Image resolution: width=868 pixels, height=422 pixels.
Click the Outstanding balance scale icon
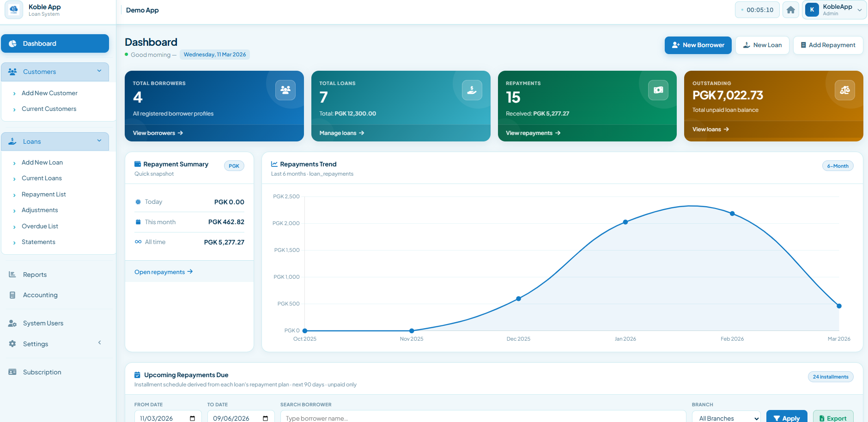coord(844,90)
